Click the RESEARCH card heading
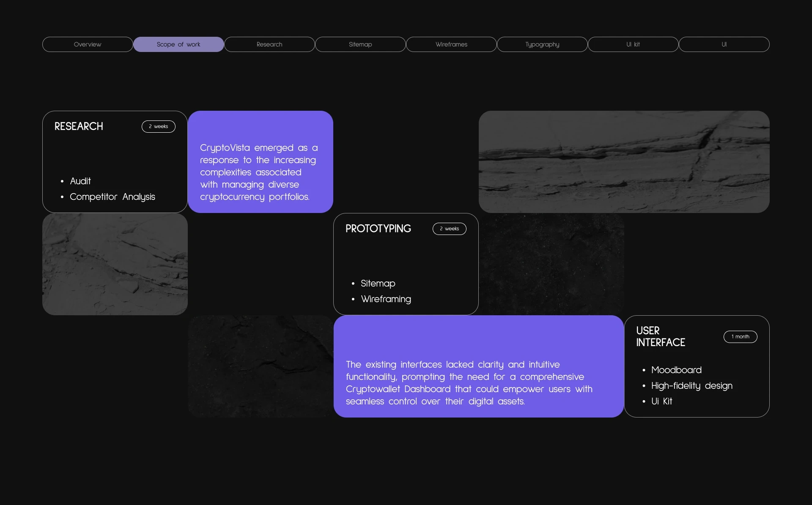 coord(79,126)
